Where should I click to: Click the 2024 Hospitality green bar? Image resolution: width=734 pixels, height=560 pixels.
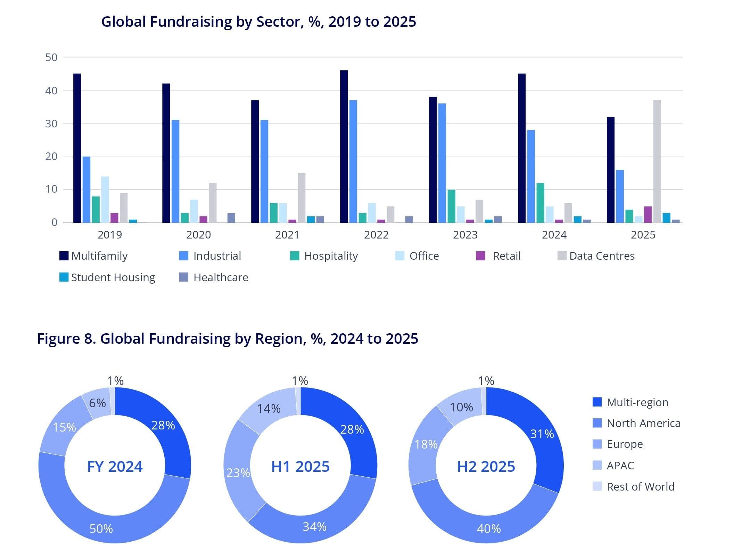[540, 202]
